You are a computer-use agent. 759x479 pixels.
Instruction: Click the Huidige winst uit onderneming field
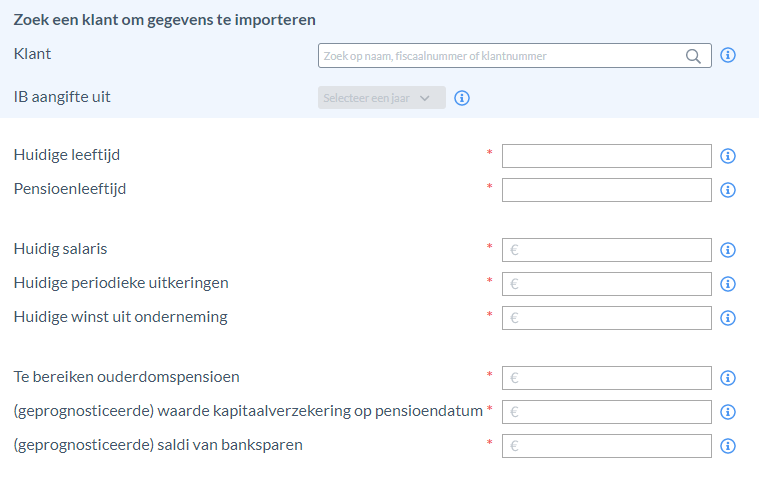[607, 318]
